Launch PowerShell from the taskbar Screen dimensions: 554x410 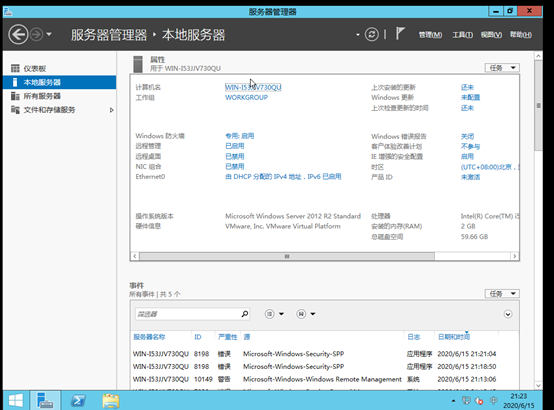[x=78, y=400]
